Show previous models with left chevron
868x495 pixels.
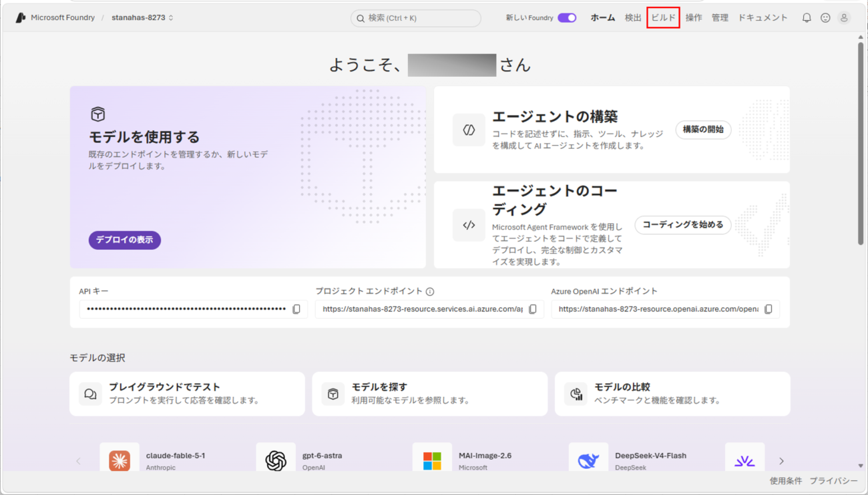[x=78, y=461]
